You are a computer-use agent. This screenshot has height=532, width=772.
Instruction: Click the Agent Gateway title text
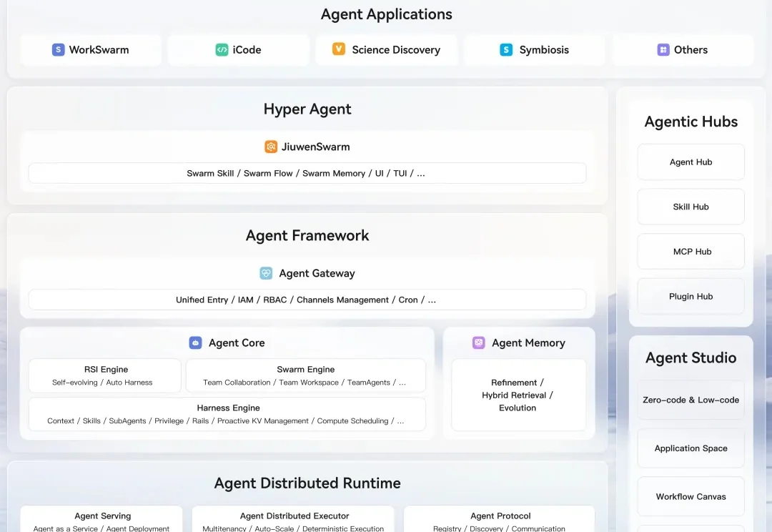[x=317, y=273]
